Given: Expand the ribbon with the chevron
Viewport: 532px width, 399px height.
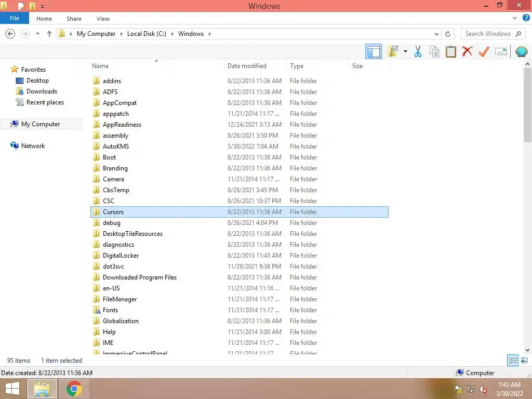Looking at the screenshot, I should tap(515, 18).
